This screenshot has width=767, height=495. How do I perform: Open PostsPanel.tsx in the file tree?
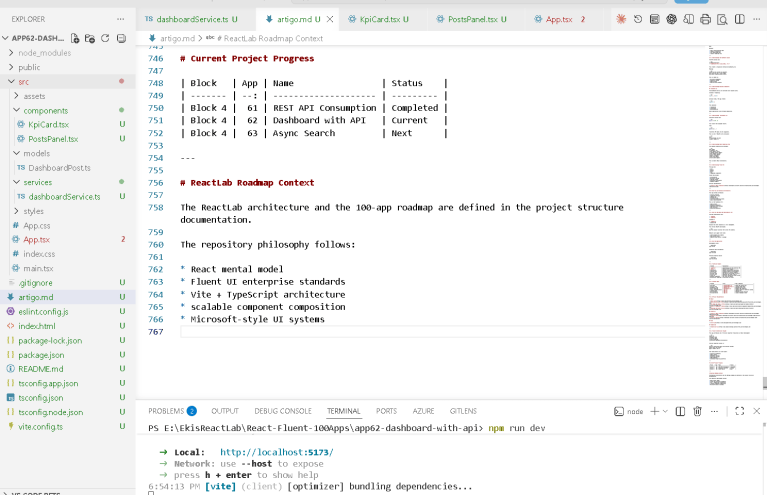[53, 139]
